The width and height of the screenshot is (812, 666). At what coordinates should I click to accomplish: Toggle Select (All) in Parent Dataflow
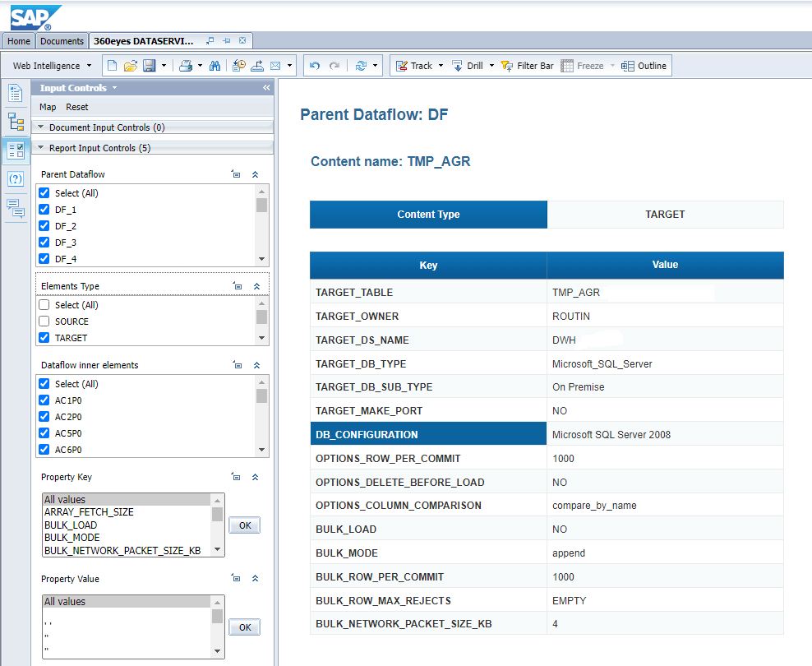44,192
